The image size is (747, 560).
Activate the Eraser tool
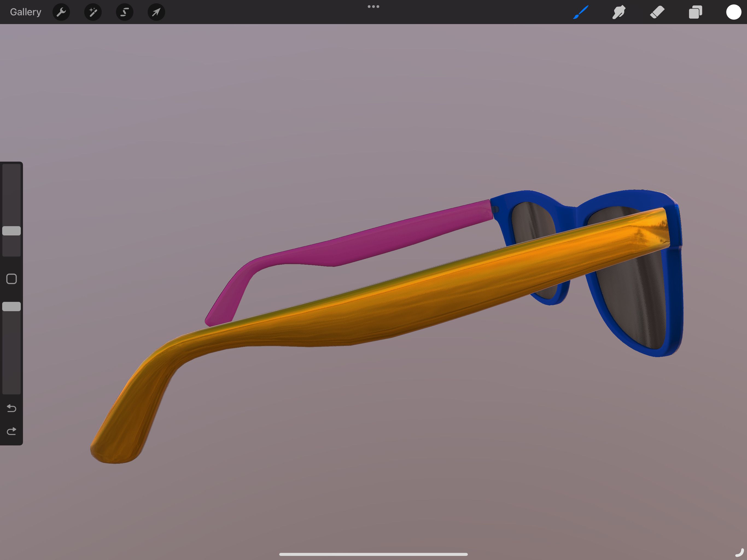click(657, 12)
